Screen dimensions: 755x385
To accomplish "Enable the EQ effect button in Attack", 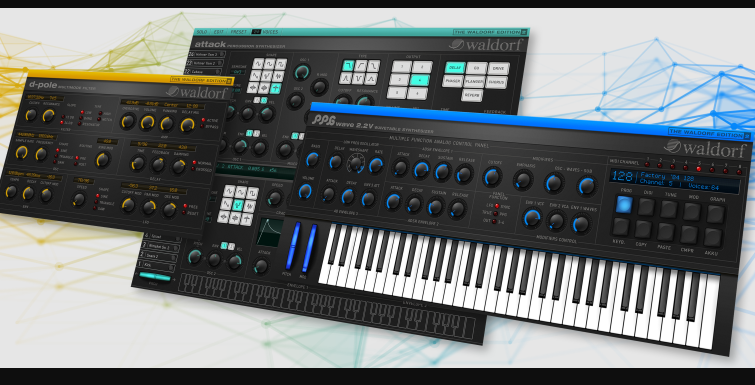I will [x=476, y=68].
